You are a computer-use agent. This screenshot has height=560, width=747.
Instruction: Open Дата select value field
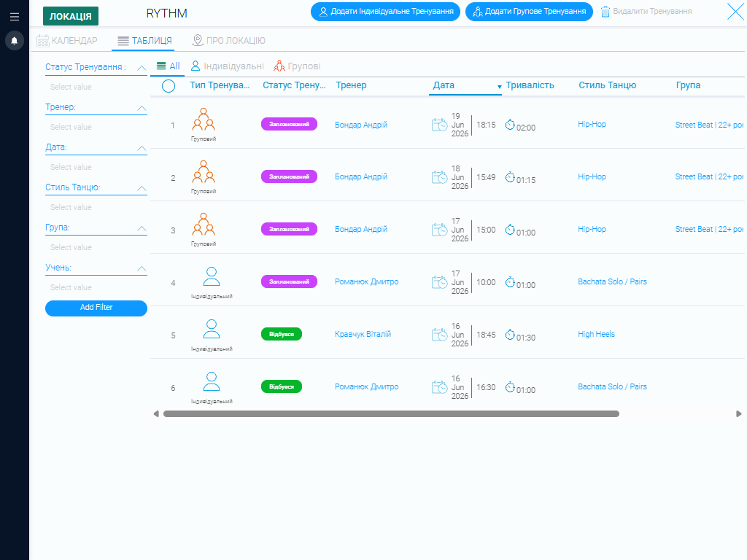[96, 167]
